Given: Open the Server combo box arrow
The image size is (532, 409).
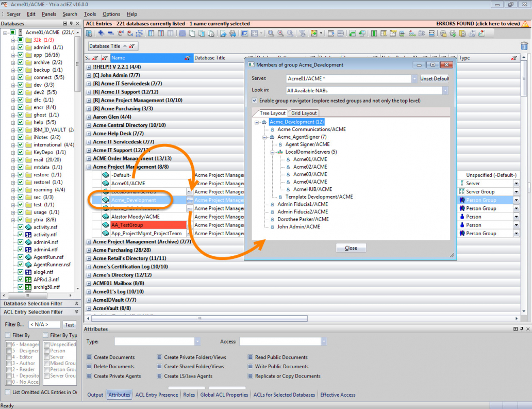Looking at the screenshot, I should click(414, 78).
